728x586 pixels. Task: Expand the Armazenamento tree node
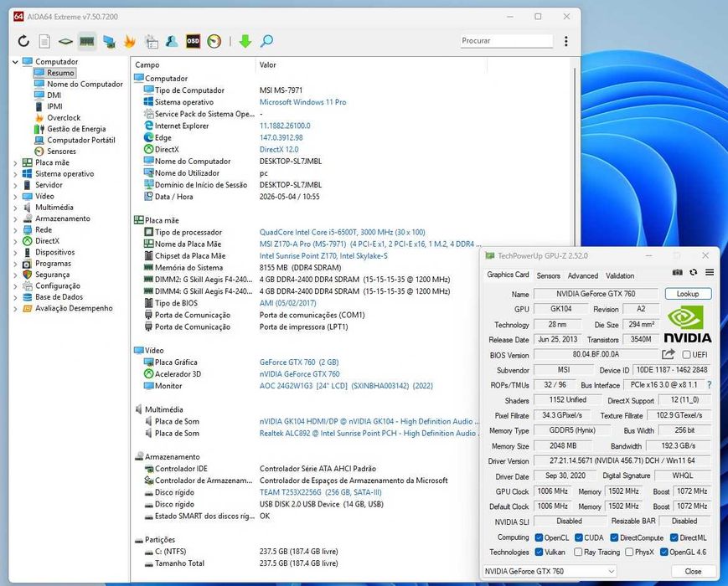15,218
